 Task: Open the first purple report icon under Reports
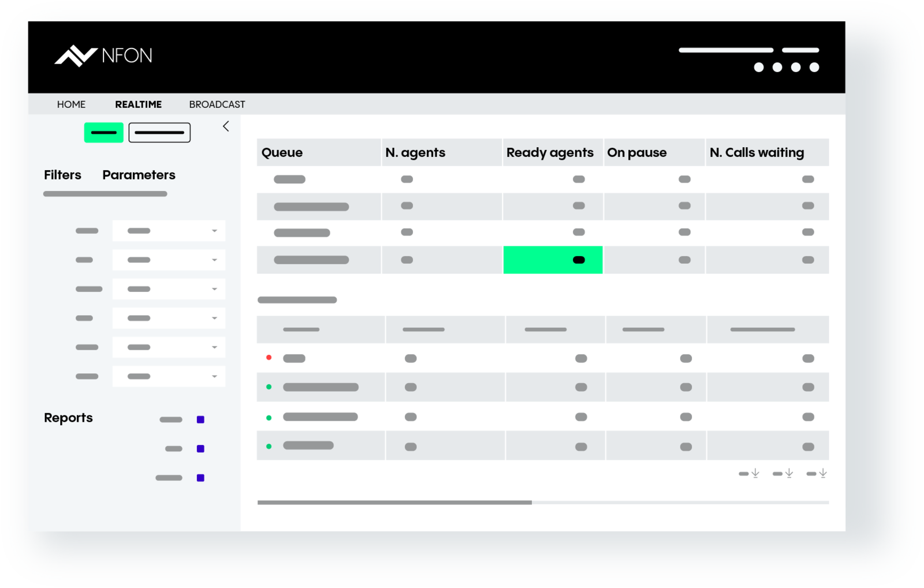point(200,420)
